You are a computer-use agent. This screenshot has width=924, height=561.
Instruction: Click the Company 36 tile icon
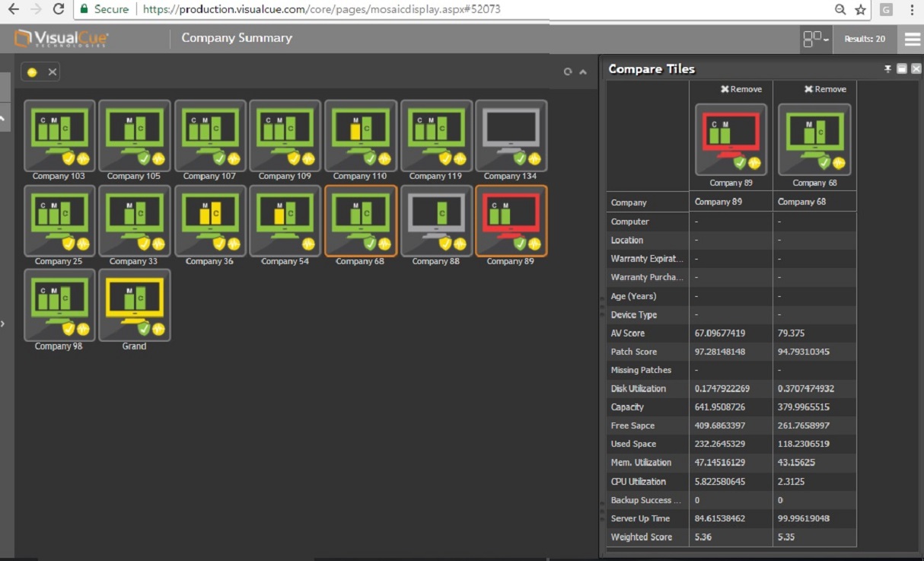pyautogui.click(x=210, y=221)
